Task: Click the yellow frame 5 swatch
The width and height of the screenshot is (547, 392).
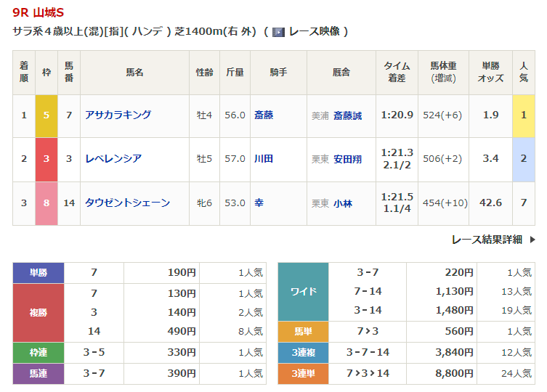Action: coord(46,115)
